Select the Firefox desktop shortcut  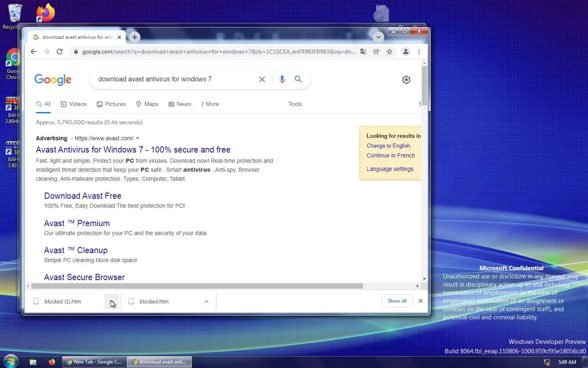[45, 13]
